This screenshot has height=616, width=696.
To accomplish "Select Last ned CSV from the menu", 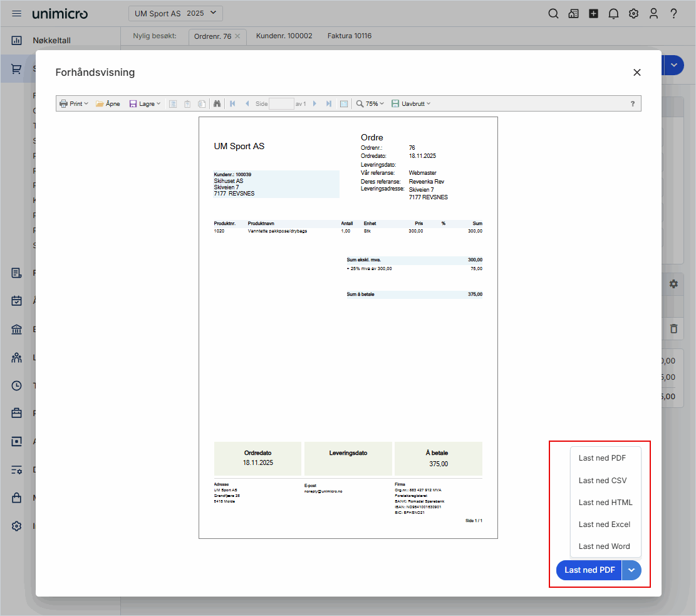I will (603, 481).
